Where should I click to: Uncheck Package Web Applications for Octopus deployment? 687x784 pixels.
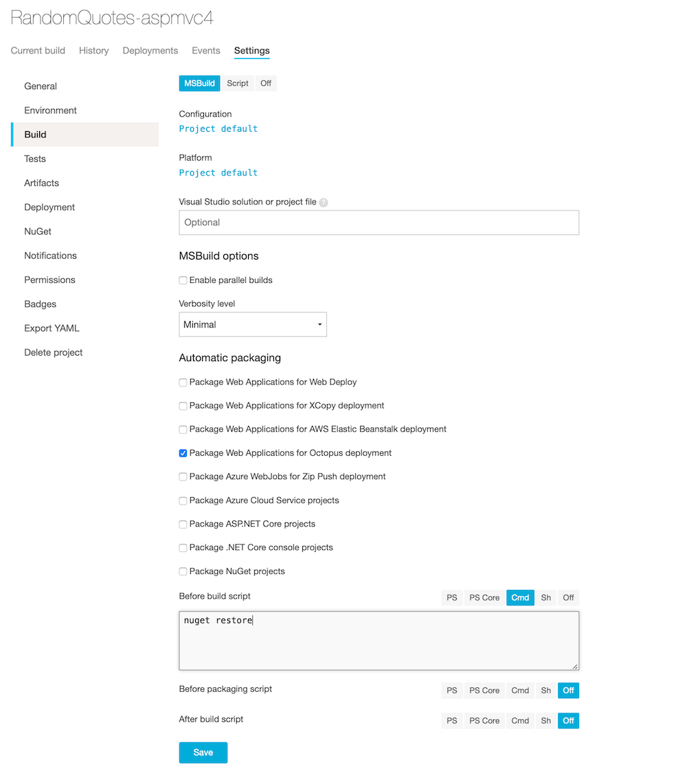(183, 452)
